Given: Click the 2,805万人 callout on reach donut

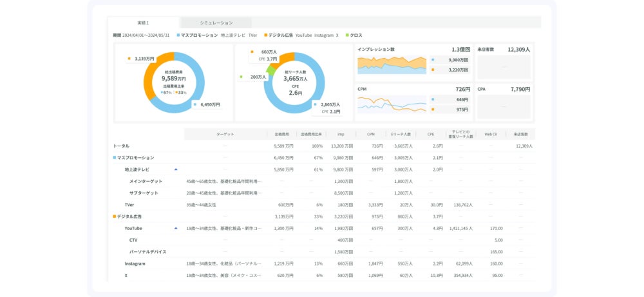Looking at the screenshot, I should tap(327, 108).
